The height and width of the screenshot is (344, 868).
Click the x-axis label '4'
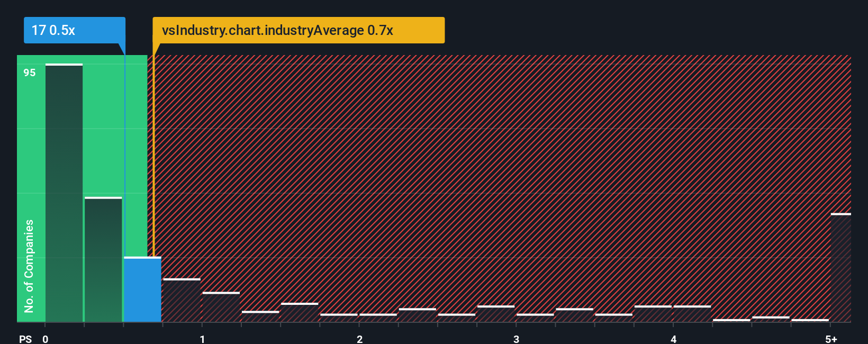(x=673, y=339)
